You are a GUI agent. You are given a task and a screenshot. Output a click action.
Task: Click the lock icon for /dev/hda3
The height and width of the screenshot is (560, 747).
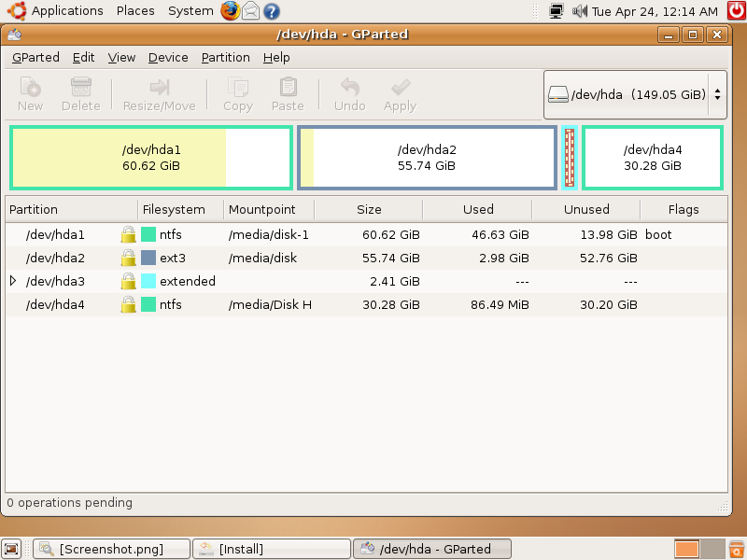click(128, 281)
